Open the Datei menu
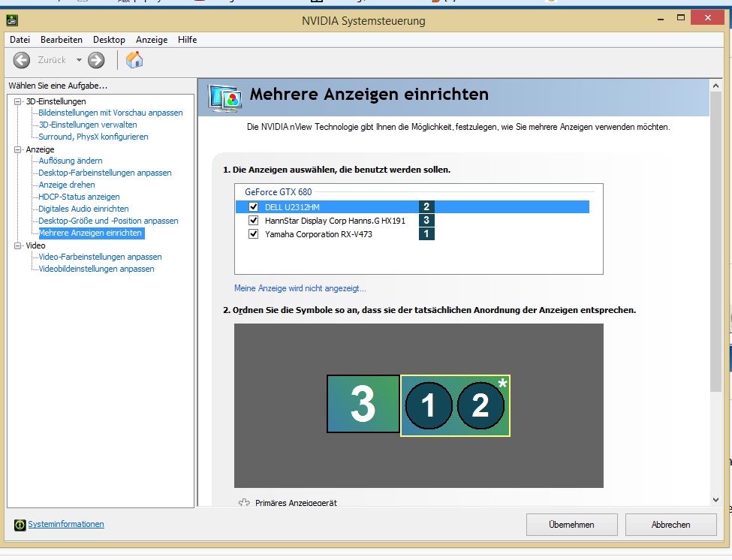732x560 pixels. (20, 40)
